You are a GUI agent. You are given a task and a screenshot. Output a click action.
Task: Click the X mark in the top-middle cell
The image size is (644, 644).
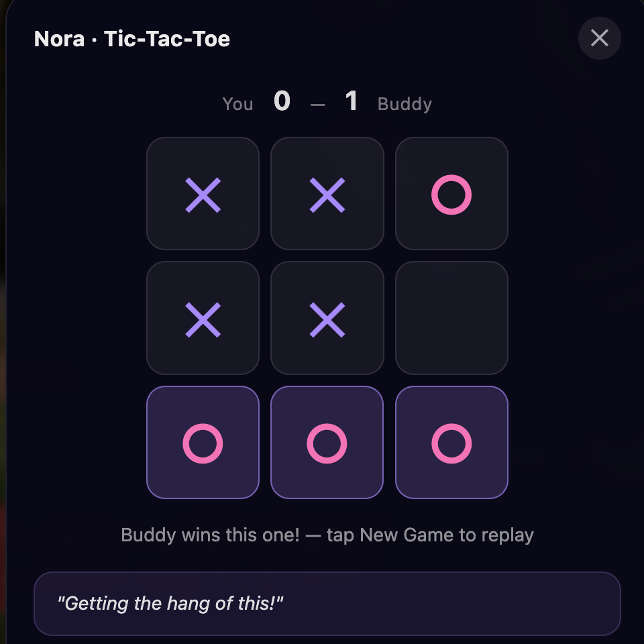coord(327,193)
